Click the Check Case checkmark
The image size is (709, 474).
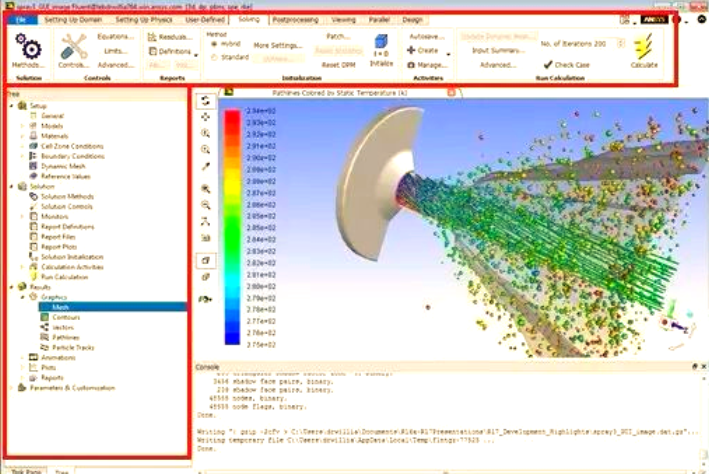[548, 65]
